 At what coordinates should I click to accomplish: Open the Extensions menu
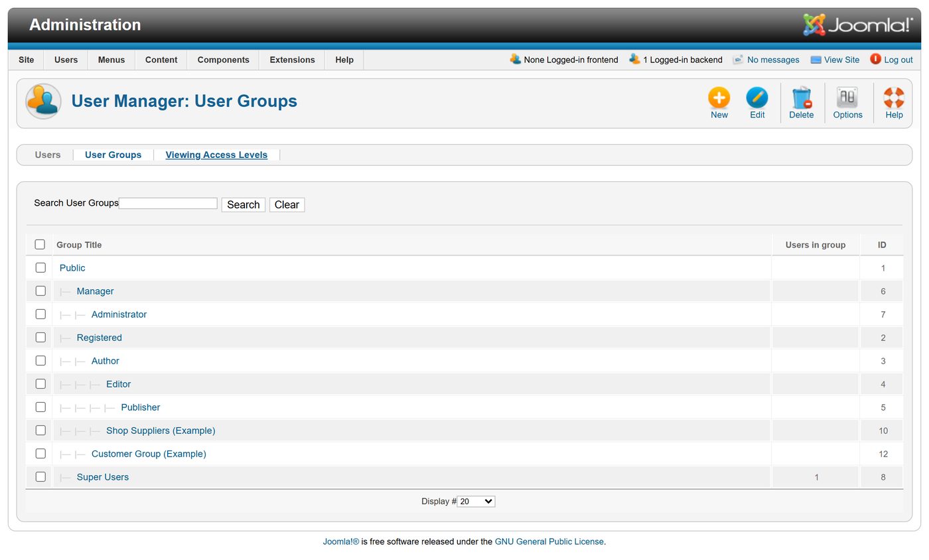(x=292, y=60)
